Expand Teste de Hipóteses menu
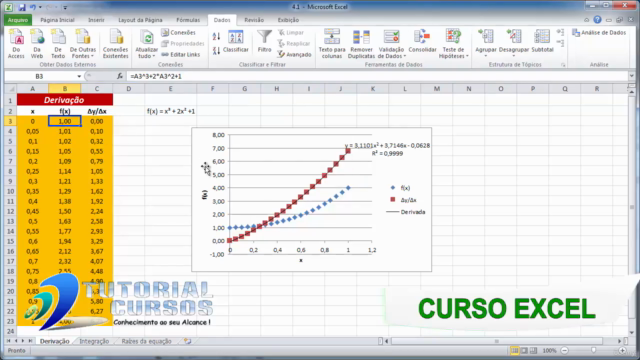 tap(453, 44)
